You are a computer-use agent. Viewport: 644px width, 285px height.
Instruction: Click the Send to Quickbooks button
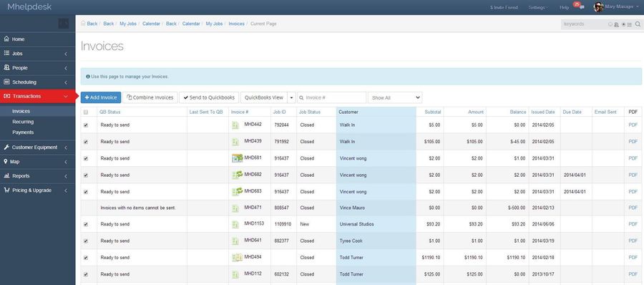point(209,97)
